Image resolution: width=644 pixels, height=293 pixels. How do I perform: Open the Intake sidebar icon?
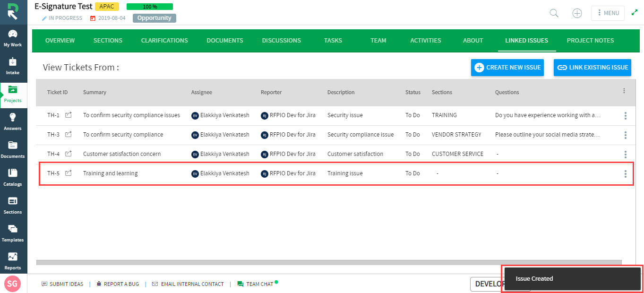[13, 66]
